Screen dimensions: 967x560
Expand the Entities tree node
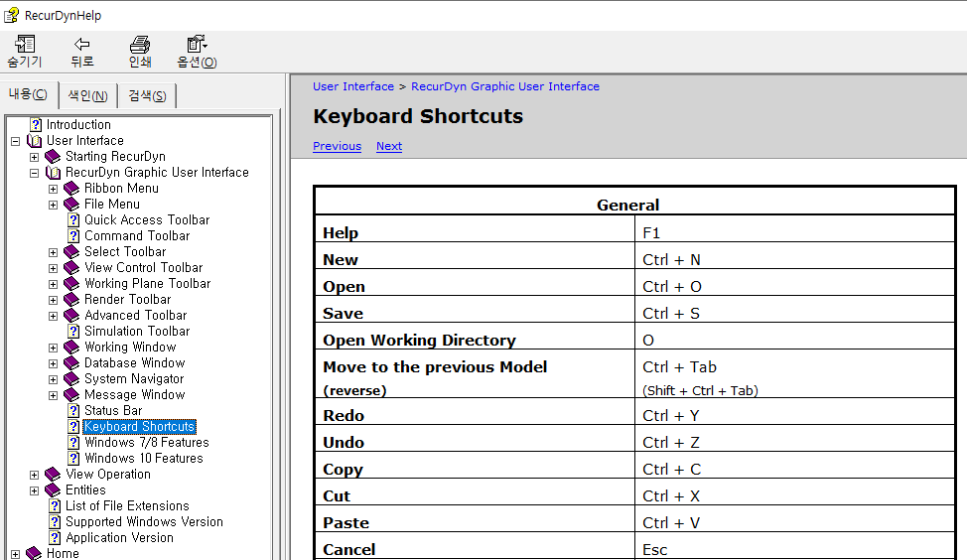point(35,490)
